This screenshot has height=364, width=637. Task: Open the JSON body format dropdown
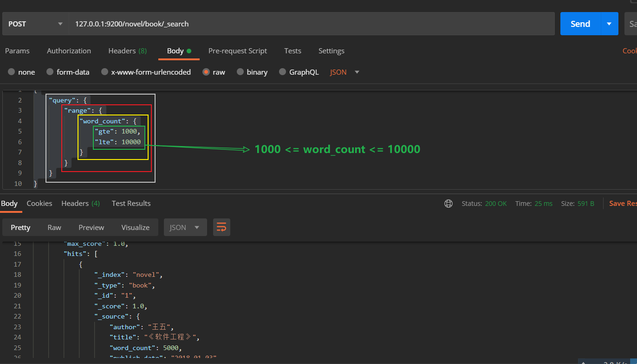pyautogui.click(x=345, y=72)
